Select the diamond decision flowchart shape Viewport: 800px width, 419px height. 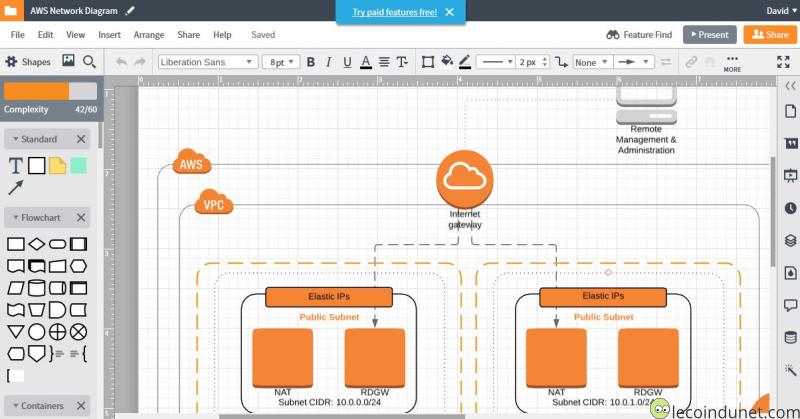pos(36,244)
